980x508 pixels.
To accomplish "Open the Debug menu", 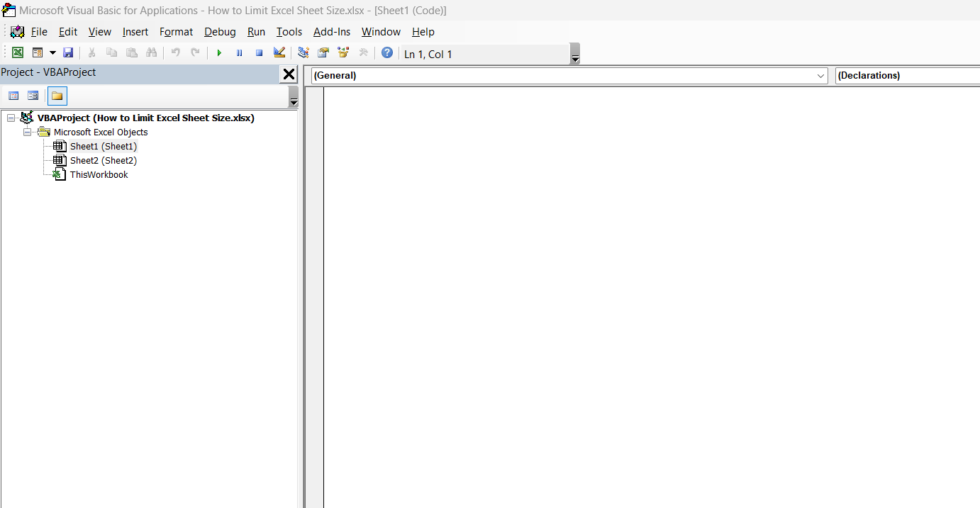I will [220, 32].
